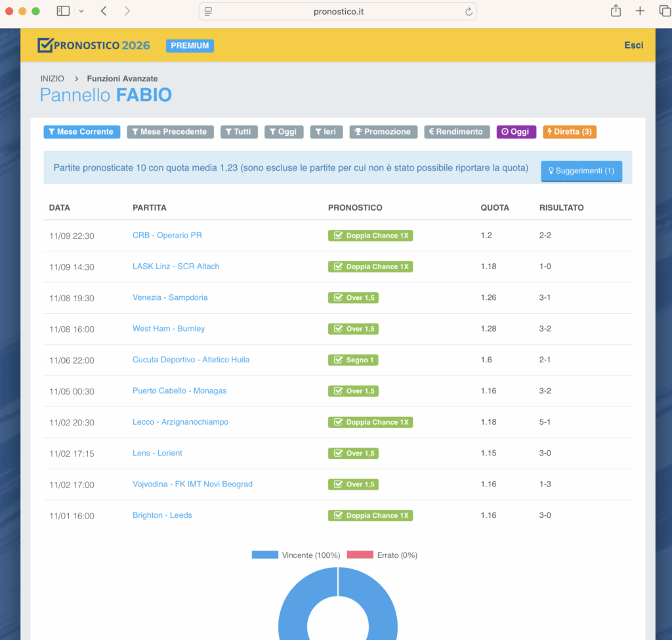Click the page reader icon in address bar

[x=209, y=12]
